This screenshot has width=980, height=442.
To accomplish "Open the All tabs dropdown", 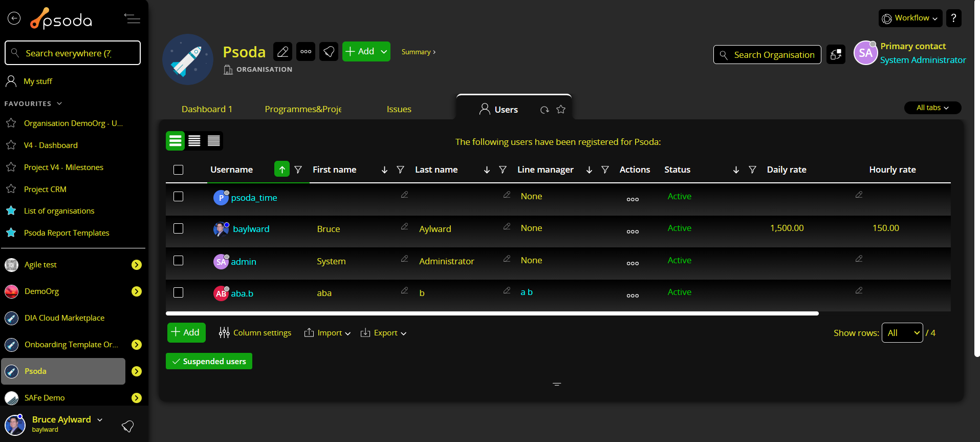I will pyautogui.click(x=932, y=108).
